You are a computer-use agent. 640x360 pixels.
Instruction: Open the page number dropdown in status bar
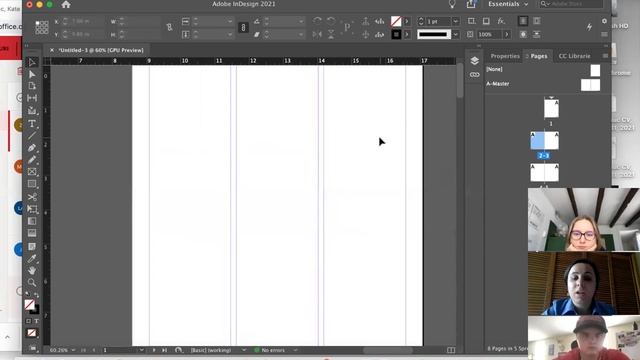click(x=141, y=350)
